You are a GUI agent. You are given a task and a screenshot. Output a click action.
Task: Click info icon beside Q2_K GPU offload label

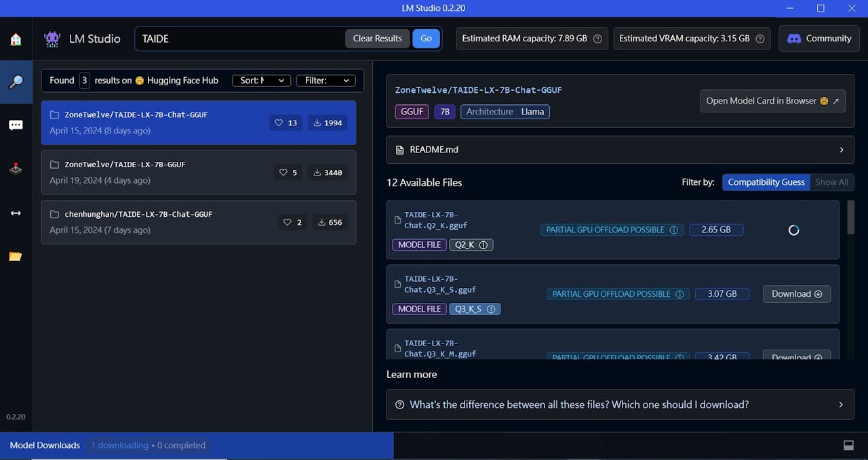click(674, 230)
